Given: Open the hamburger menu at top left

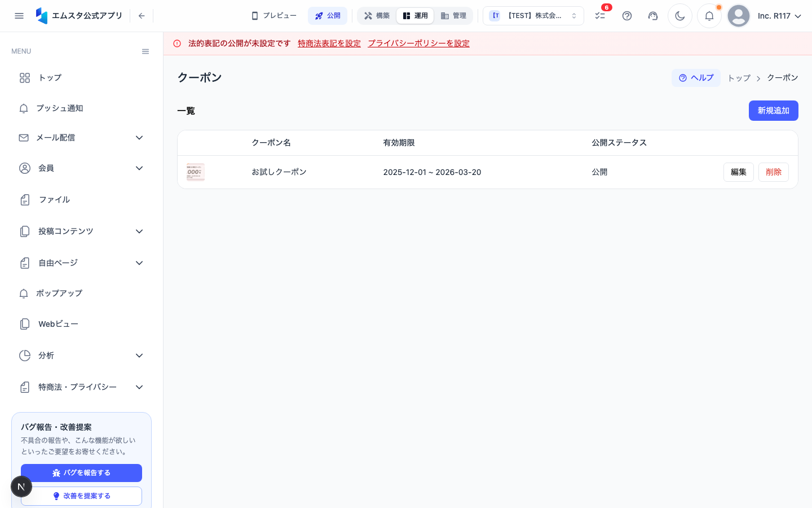Looking at the screenshot, I should pos(19,16).
